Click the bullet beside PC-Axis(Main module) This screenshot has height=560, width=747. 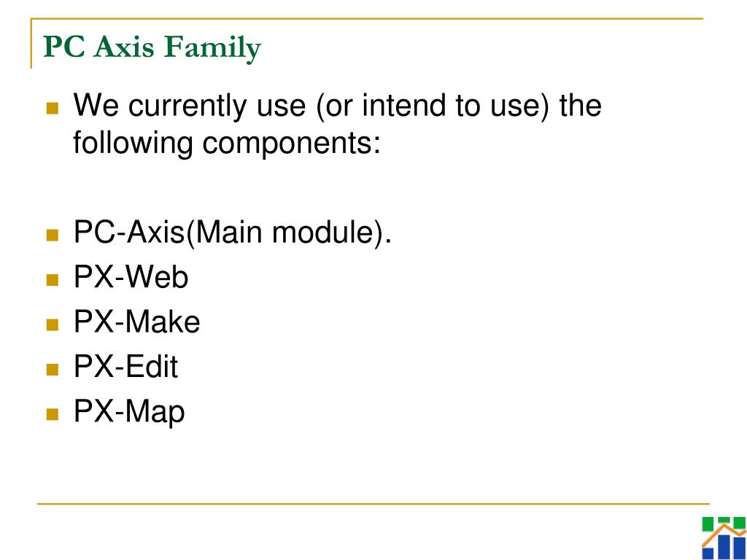tap(53, 236)
